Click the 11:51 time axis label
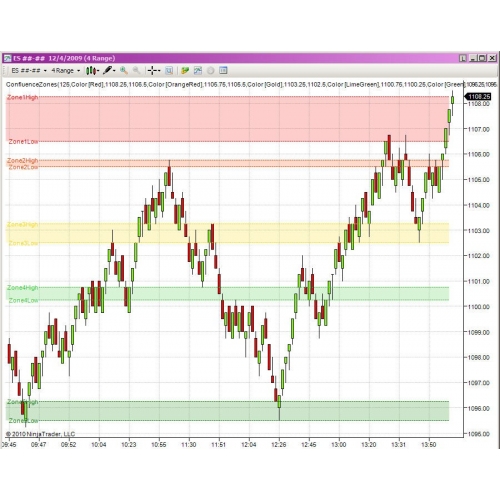This screenshot has width=500, height=500. point(219,444)
